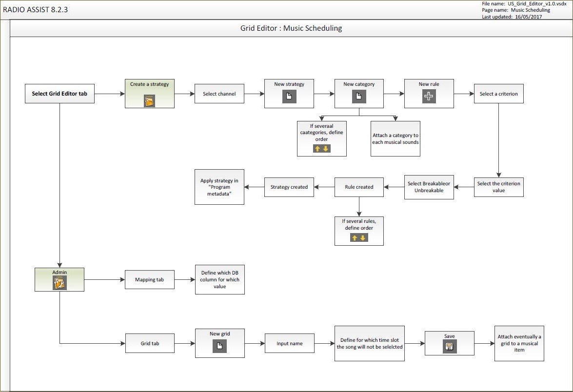This screenshot has width=573, height=392.
Task: Click the Admin icon
Action: click(x=59, y=283)
